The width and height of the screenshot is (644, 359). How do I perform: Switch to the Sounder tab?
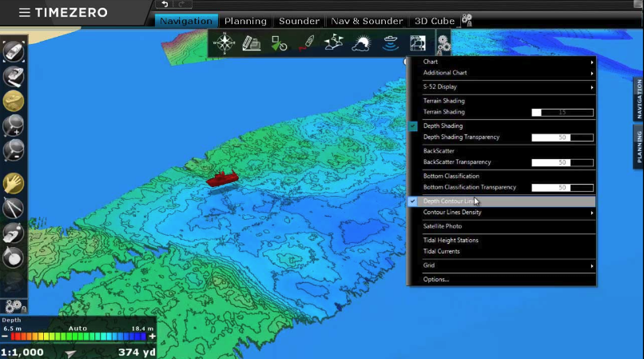[299, 21]
